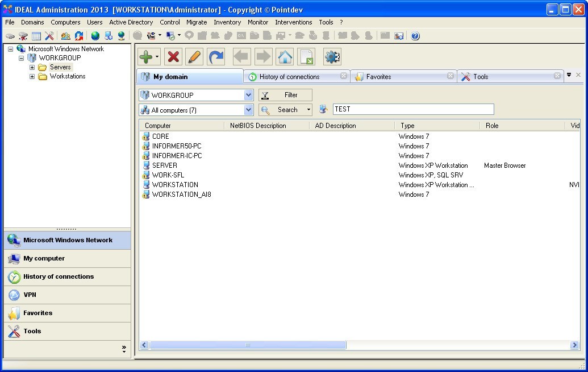Open the tab list dropdown arrow
The width and height of the screenshot is (588, 372).
click(x=569, y=75)
